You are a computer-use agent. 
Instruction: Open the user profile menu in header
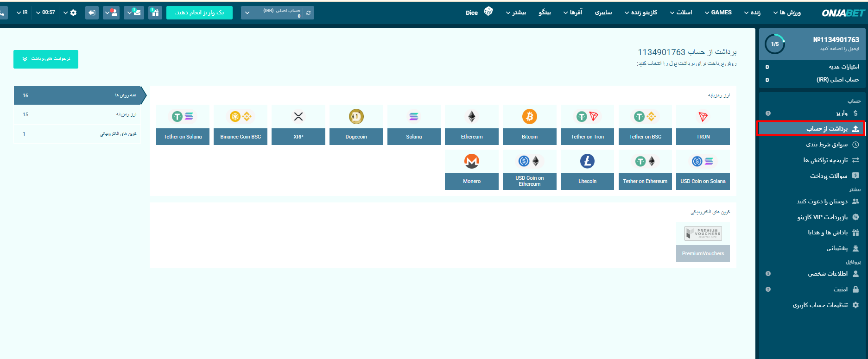(x=111, y=13)
